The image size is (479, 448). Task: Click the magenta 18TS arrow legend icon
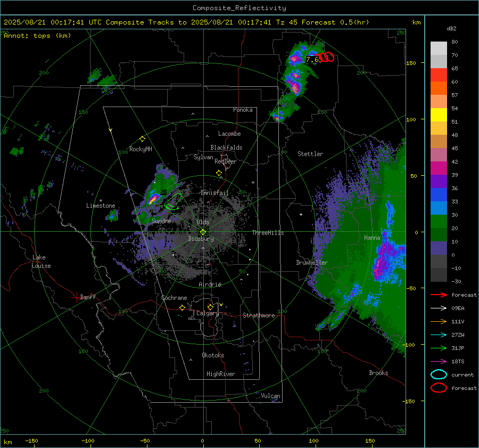click(439, 362)
